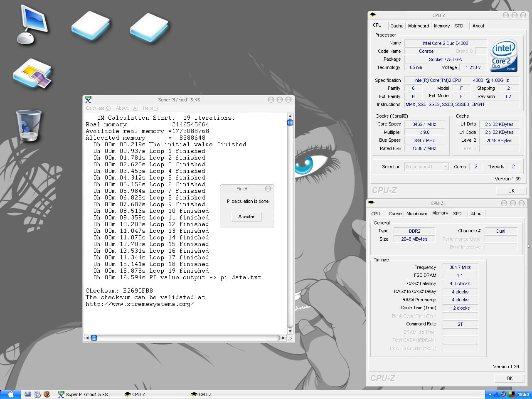Click Super PI vertical scrollbar up arrow

tap(290, 116)
